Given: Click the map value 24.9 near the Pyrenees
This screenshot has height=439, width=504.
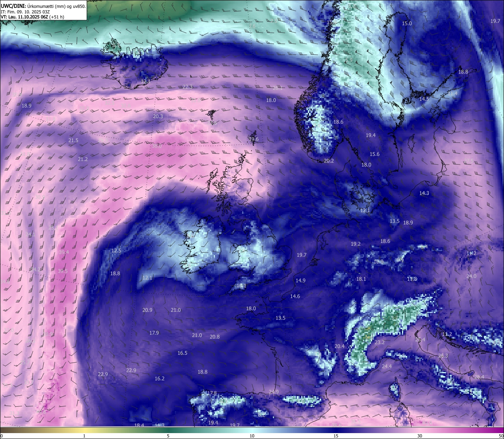Looking at the screenshot, I should (x=274, y=392).
